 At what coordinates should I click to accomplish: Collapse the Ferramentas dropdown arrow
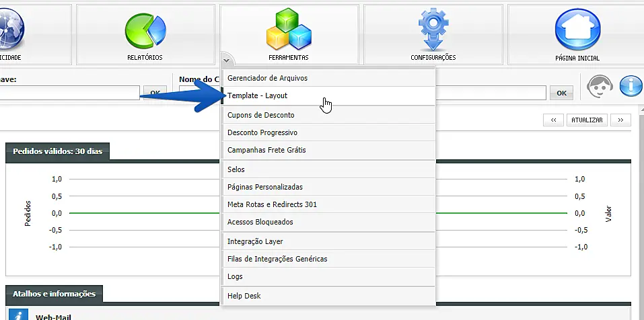tap(227, 61)
